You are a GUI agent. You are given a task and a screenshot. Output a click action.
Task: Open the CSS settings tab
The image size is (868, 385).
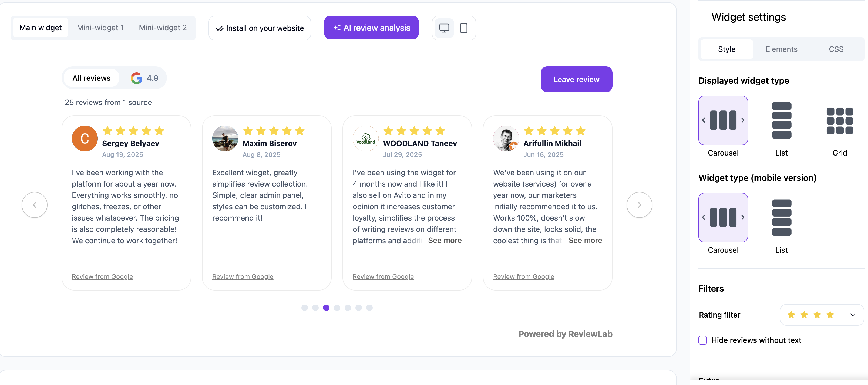coord(836,49)
